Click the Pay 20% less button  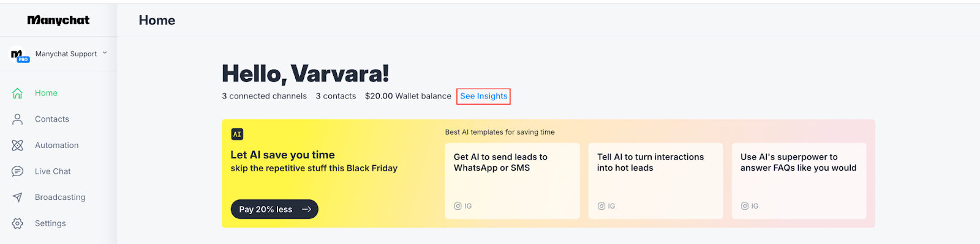tap(274, 209)
